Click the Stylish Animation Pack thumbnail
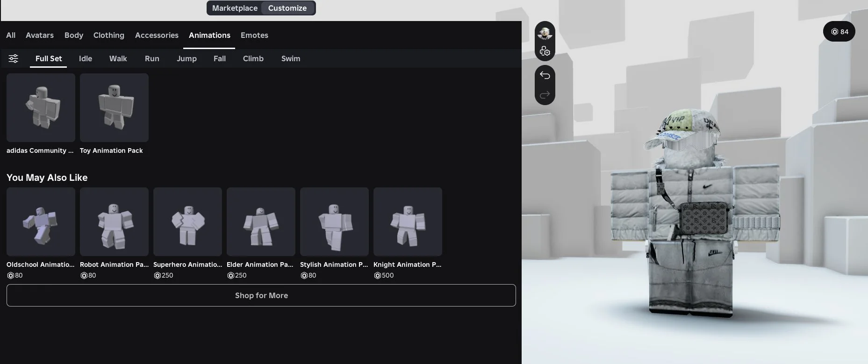Screen dimensions: 868x364 [x=334, y=222]
